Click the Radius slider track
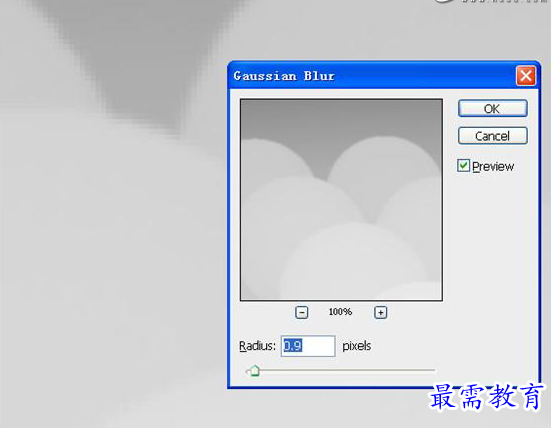 coord(341,370)
